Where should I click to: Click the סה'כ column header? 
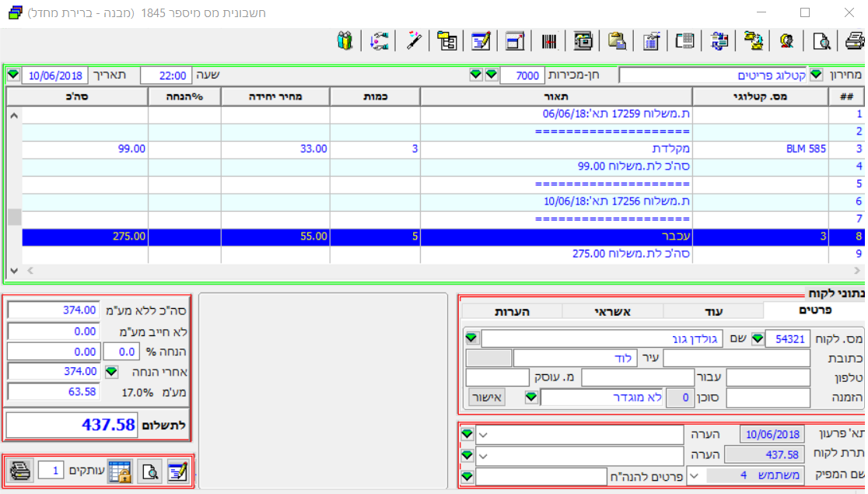click(77, 97)
